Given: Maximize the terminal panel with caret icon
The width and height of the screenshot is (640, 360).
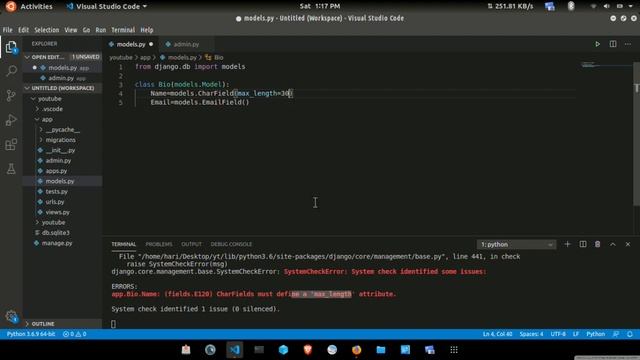Looking at the screenshot, I should coord(613,244).
